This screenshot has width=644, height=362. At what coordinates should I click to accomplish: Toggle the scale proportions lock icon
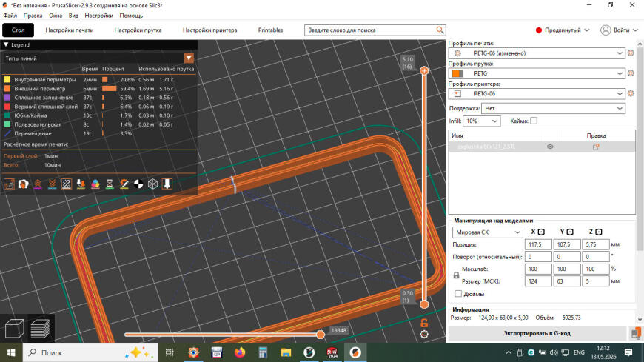456,275
